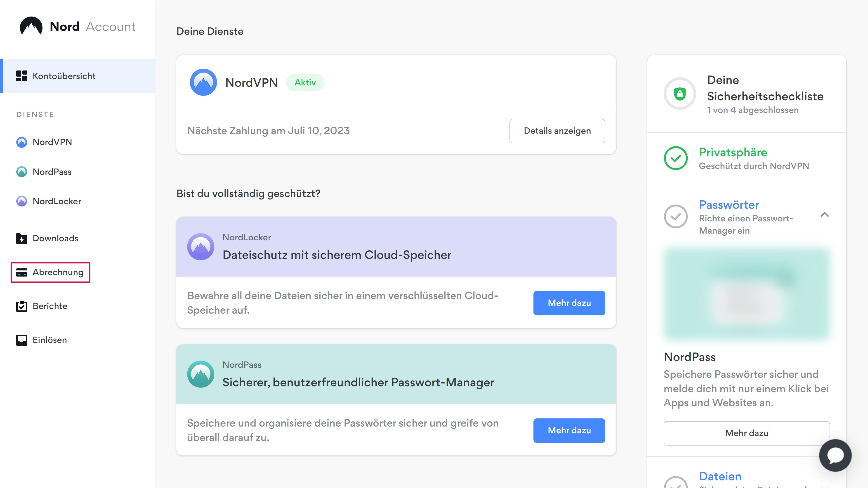Click Mehr dazu for NordLocker
Image resolution: width=868 pixels, height=488 pixels.
pos(569,303)
